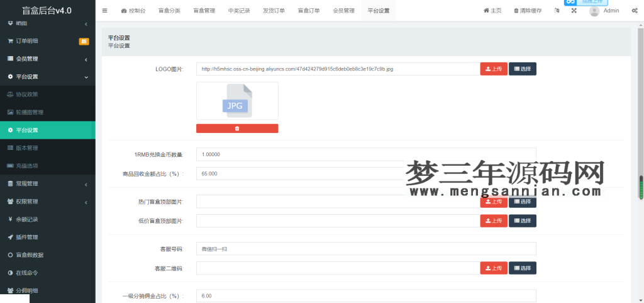
Task: Click the circle icon of 盲盒假数据
Action: pyautogui.click(x=10, y=255)
